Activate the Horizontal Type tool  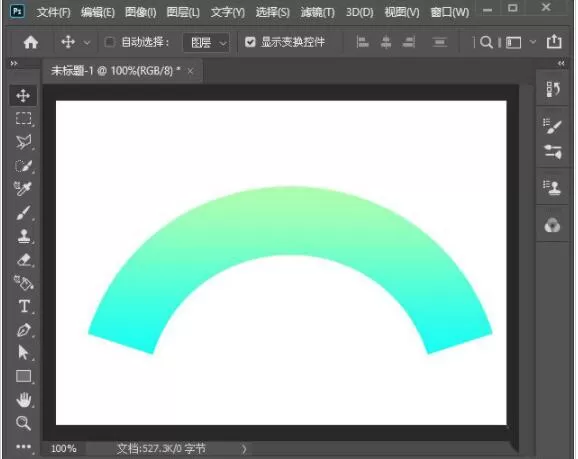click(24, 306)
